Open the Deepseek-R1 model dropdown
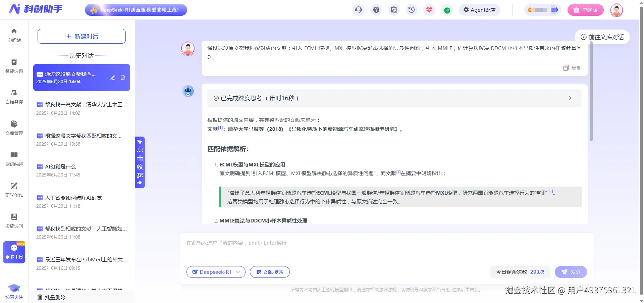This screenshot has height=303, width=644. tap(216, 272)
